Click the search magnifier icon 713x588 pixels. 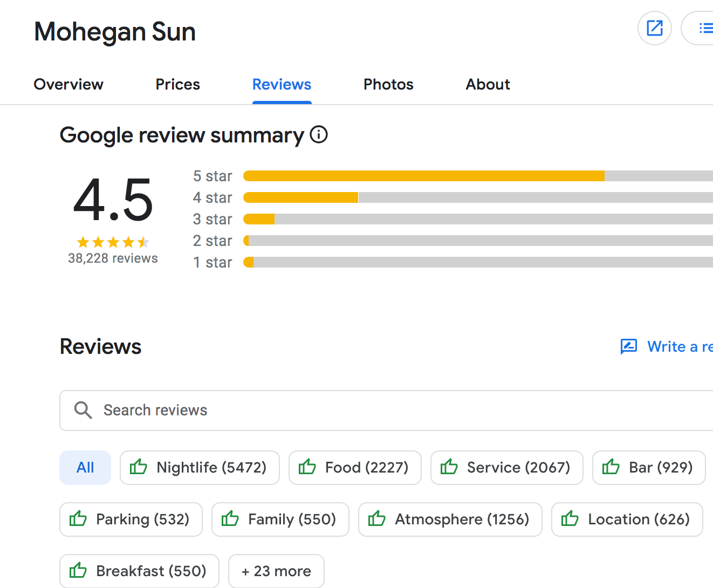pos(83,410)
